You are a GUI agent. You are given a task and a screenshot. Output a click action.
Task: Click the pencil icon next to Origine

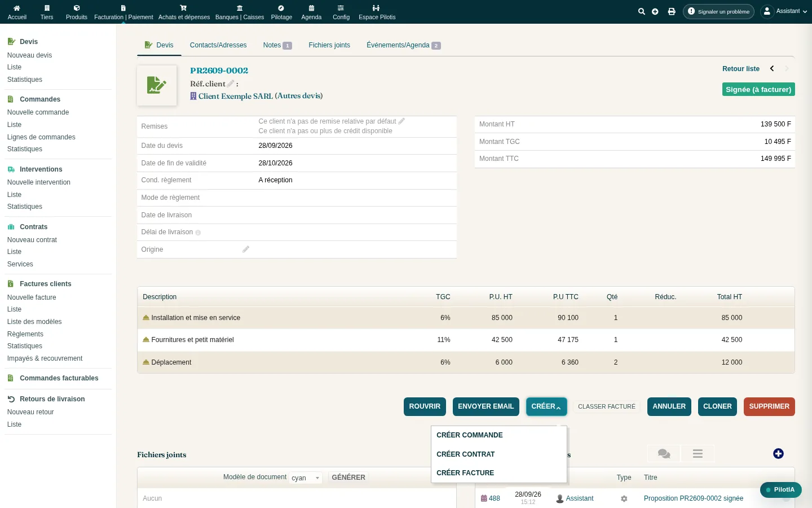pyautogui.click(x=246, y=249)
